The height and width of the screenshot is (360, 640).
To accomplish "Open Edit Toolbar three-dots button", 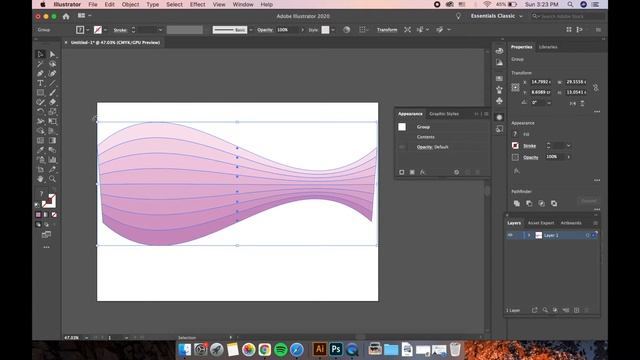I will [47, 247].
